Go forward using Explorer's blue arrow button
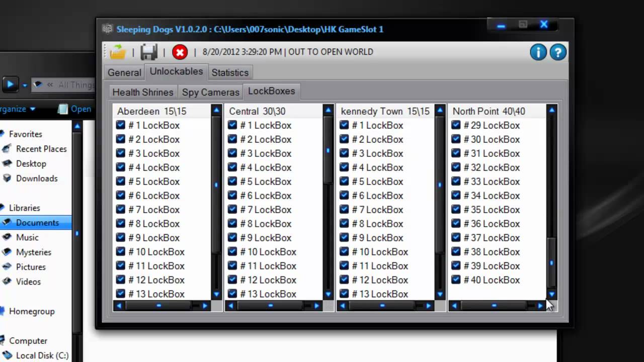Viewport: 644px width, 362px height. point(10,84)
